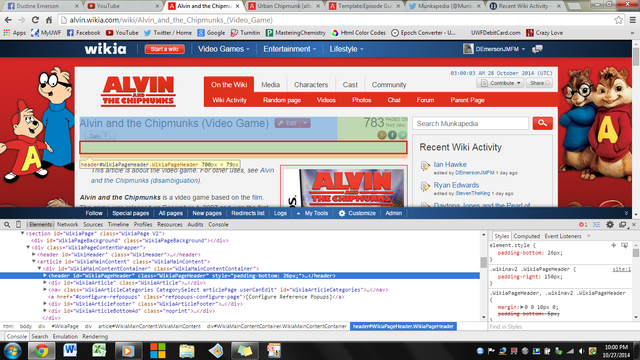Open the Admin toolbar link
Viewport: 640px width, 360px height.
point(393,213)
